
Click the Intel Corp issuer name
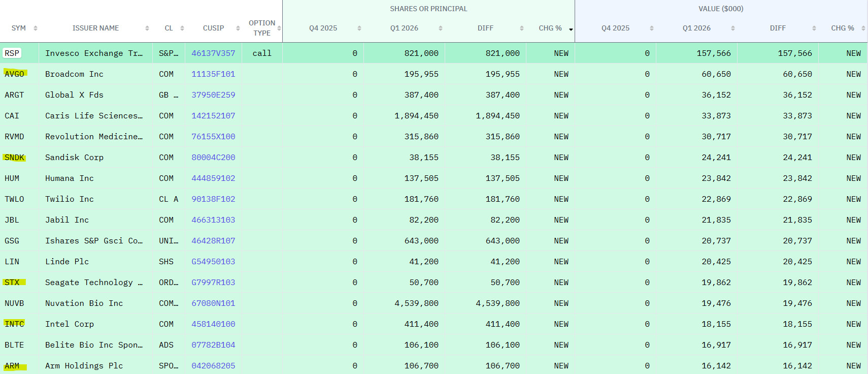pos(70,324)
